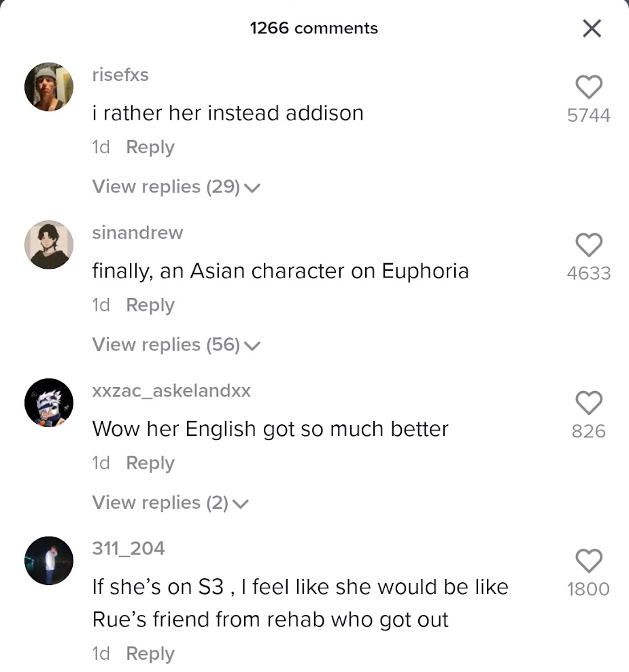Image resolution: width=629 pixels, height=672 pixels.
Task: Expand View replies (2)
Action: (170, 503)
